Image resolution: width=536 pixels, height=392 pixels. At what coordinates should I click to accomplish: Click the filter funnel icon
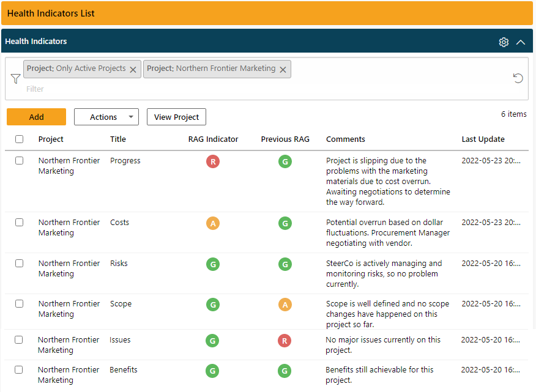coord(15,78)
